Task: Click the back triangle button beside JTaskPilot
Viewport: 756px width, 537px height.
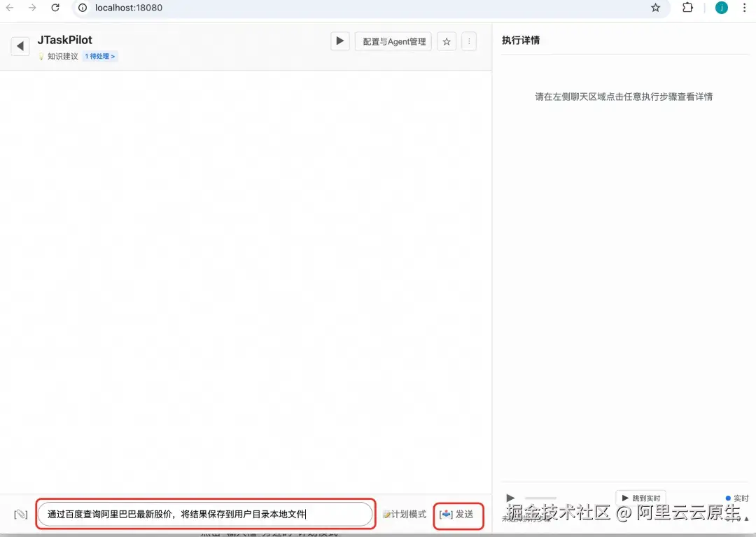Action: [20, 46]
